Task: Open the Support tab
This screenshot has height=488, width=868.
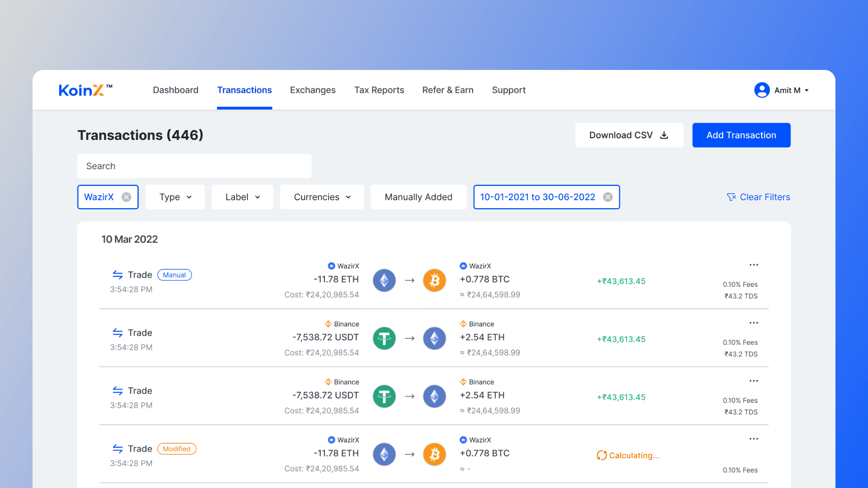Action: coord(509,90)
